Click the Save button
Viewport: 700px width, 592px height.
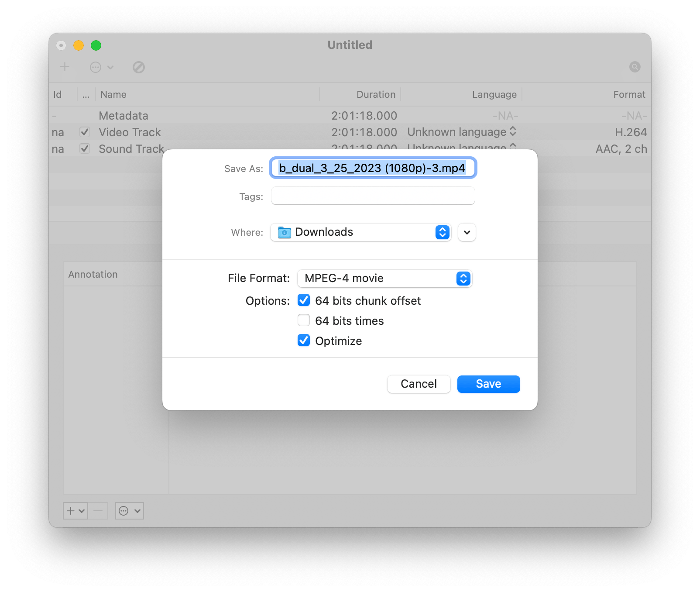(488, 384)
